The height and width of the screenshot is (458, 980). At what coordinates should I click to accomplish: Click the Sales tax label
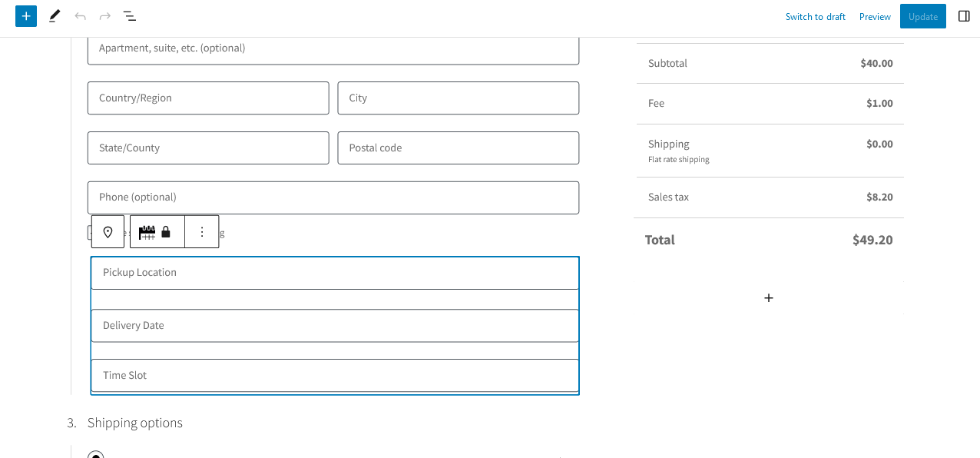click(x=668, y=197)
